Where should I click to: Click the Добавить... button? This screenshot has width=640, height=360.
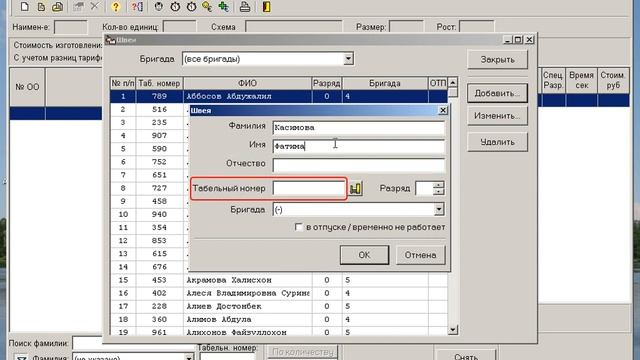pyautogui.click(x=497, y=93)
